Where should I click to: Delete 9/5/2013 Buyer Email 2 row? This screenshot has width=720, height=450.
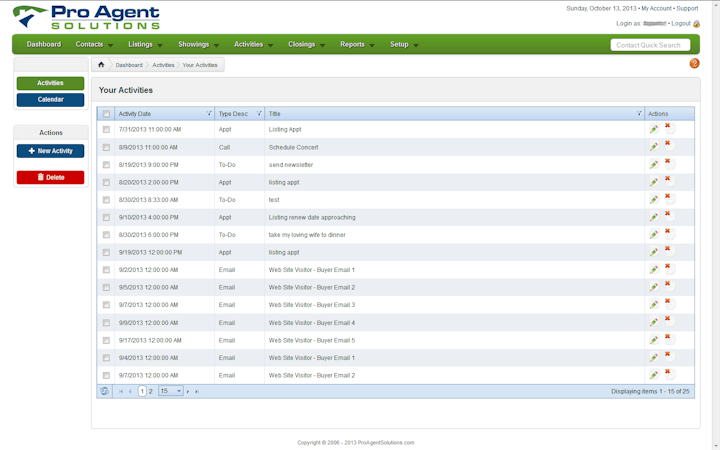click(x=669, y=285)
